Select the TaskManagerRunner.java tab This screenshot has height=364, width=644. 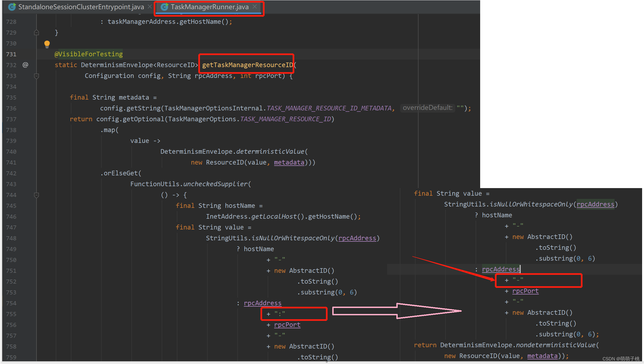pyautogui.click(x=210, y=7)
